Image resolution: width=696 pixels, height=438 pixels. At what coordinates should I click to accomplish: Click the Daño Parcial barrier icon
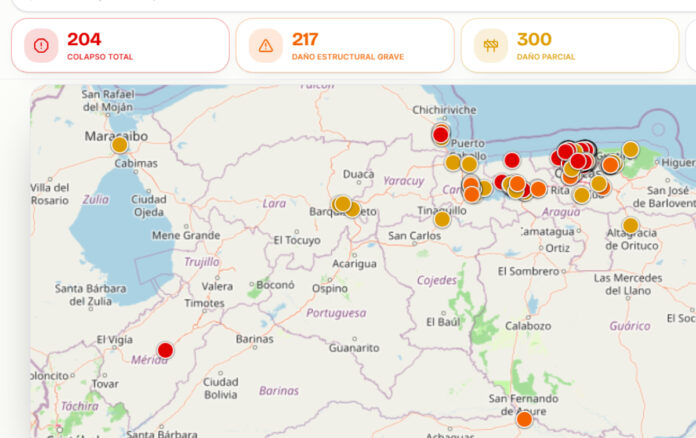490,45
